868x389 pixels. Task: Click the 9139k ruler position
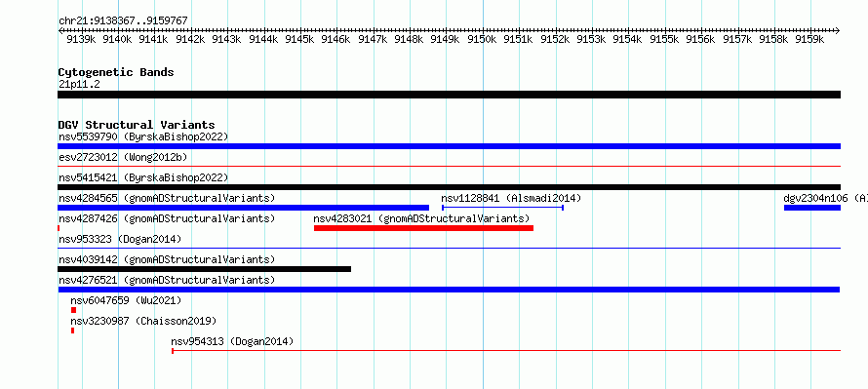pos(81,39)
